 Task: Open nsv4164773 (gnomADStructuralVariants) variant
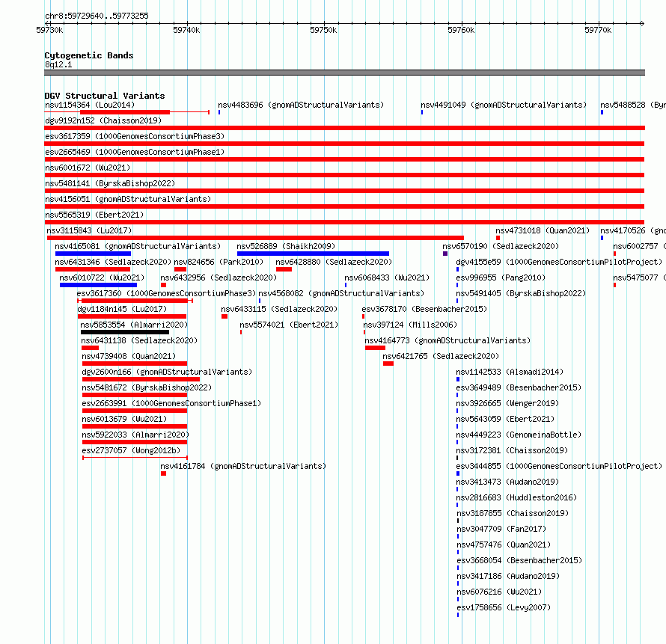click(x=447, y=340)
